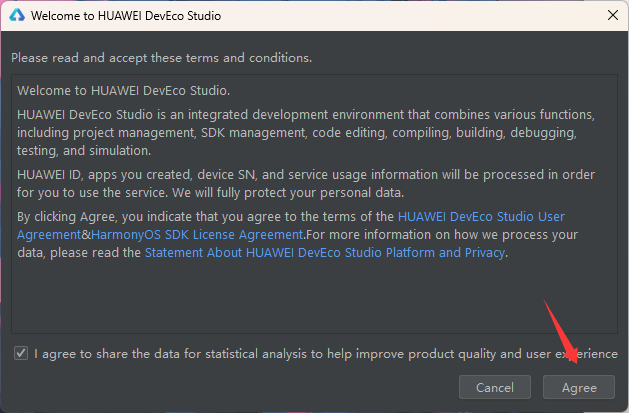The width and height of the screenshot is (629, 413).
Task: Click the 'Welcome to HUAWEI DevEco Studio.' line
Action: [x=124, y=91]
